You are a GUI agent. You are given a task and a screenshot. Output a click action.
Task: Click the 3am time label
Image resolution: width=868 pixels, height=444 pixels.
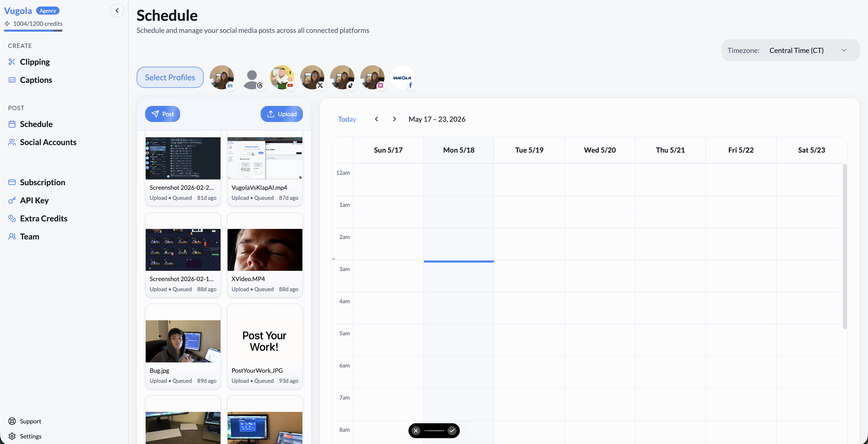[344, 269]
